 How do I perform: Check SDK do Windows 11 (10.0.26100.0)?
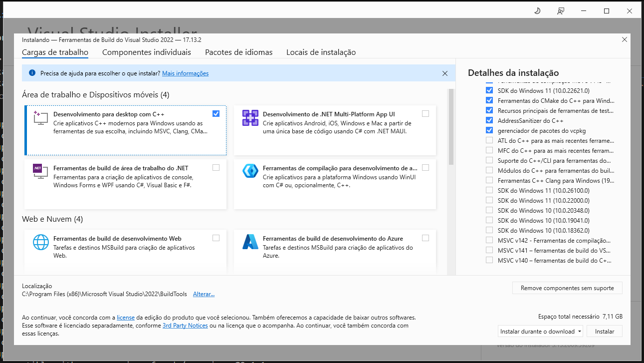coord(489,190)
